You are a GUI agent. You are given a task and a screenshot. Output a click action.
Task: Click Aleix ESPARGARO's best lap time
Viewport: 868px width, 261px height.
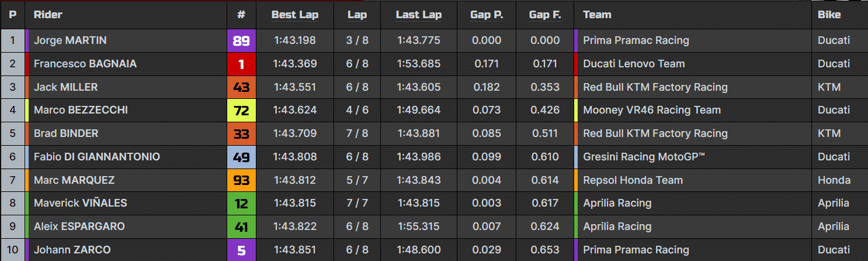click(x=295, y=226)
